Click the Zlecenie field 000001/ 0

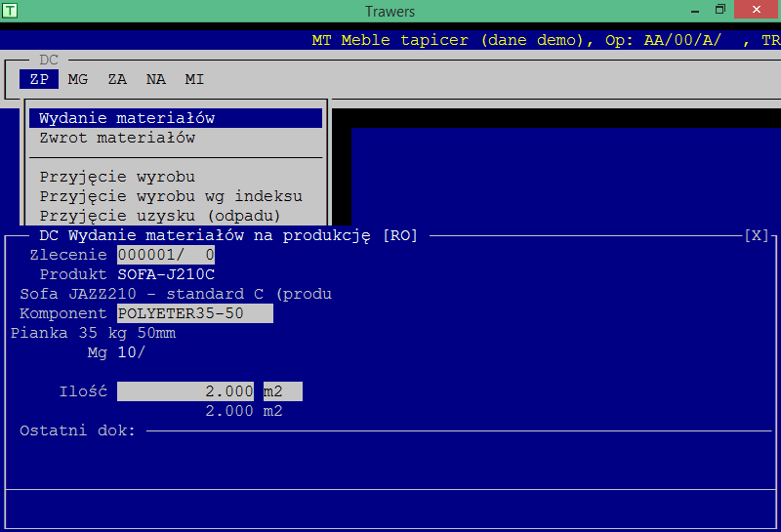[166, 255]
